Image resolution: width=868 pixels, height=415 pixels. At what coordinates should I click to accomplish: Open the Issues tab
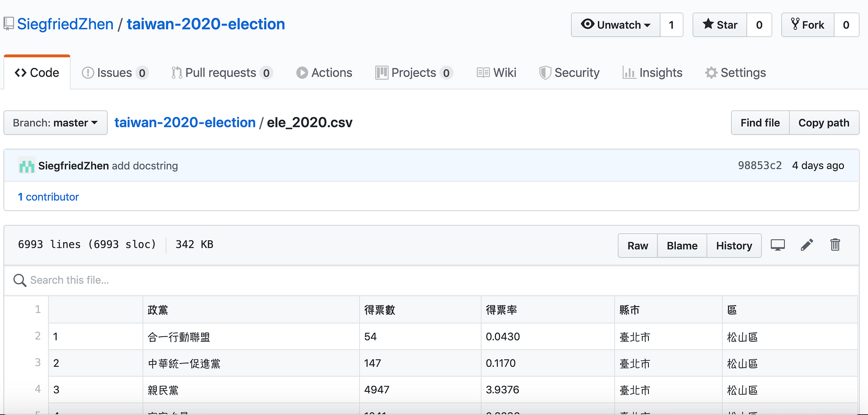tap(115, 73)
